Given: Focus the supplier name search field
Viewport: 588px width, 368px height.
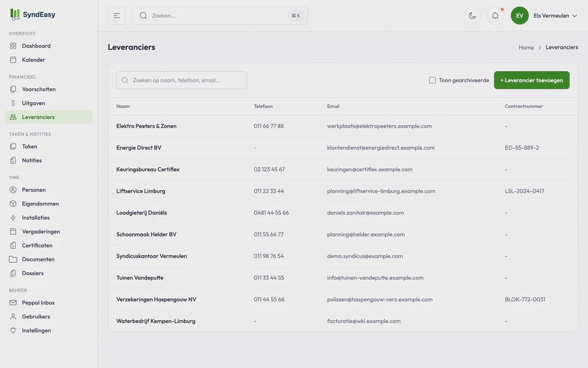Looking at the screenshot, I should tap(182, 80).
